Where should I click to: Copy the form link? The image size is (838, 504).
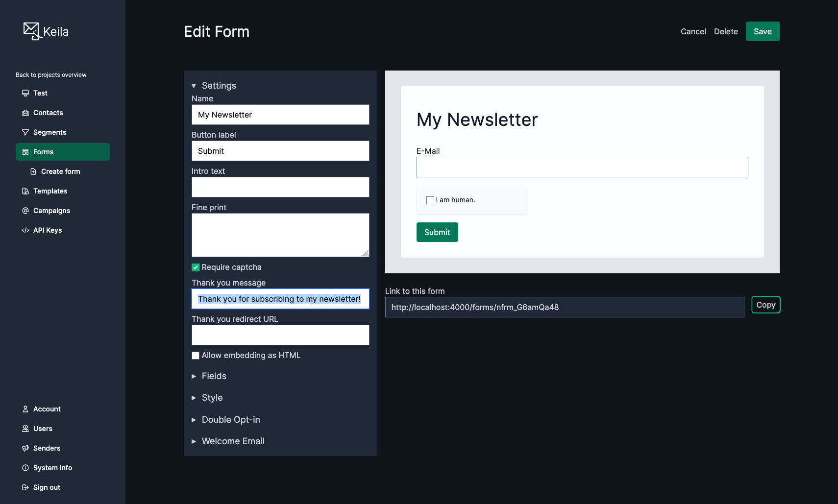pos(765,305)
